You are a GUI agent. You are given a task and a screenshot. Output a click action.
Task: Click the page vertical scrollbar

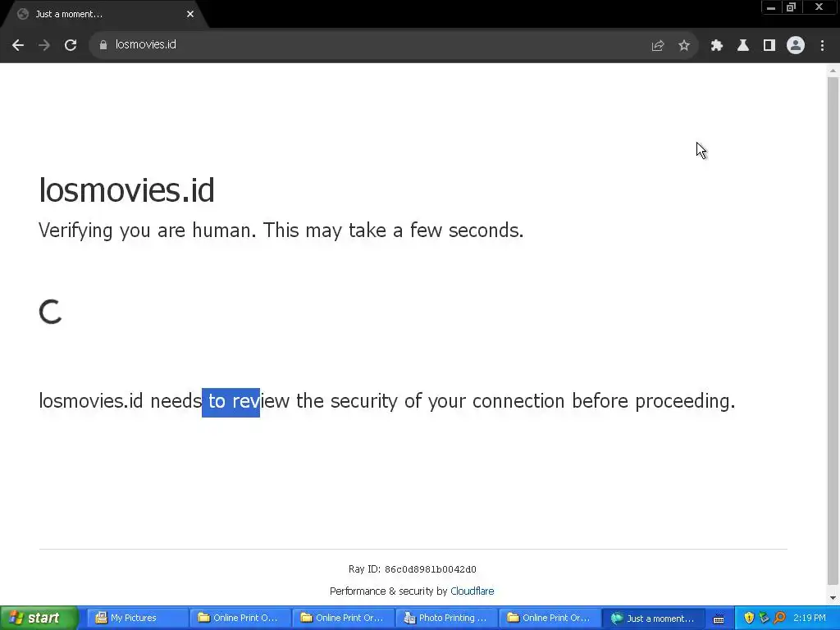833,331
